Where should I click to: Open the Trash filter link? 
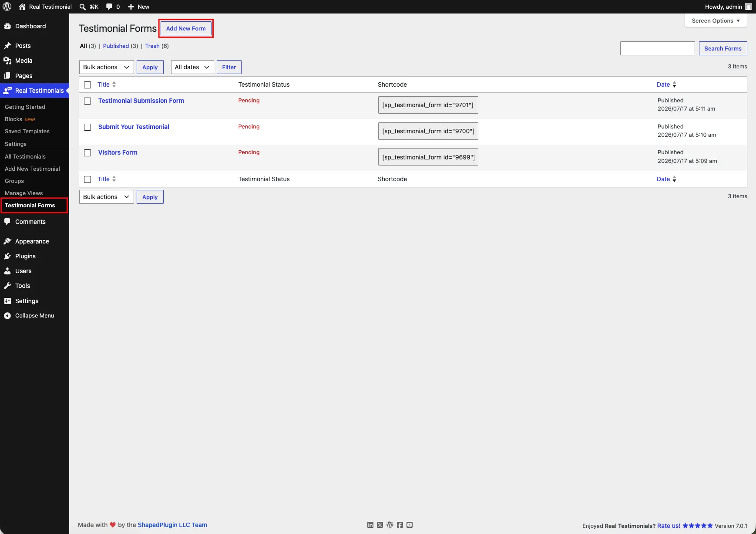point(152,46)
